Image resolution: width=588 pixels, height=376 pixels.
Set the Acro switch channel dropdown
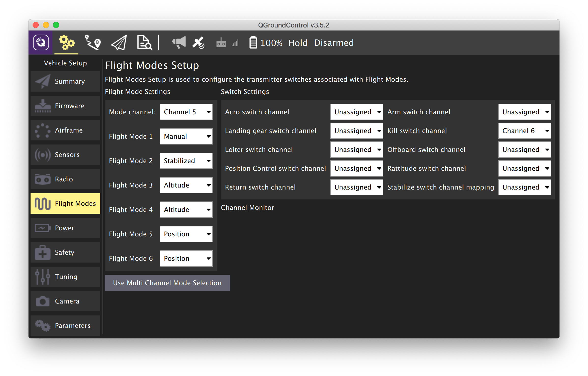(x=357, y=112)
